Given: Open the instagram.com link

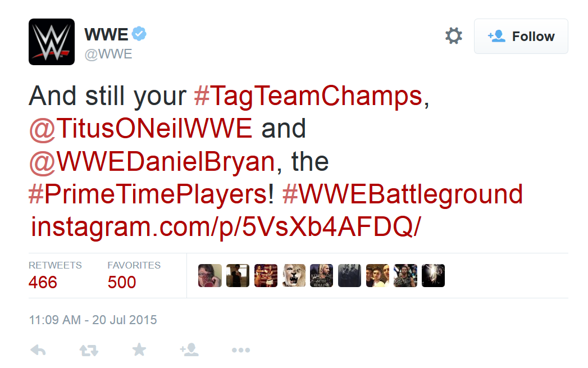Looking at the screenshot, I should tap(225, 226).
